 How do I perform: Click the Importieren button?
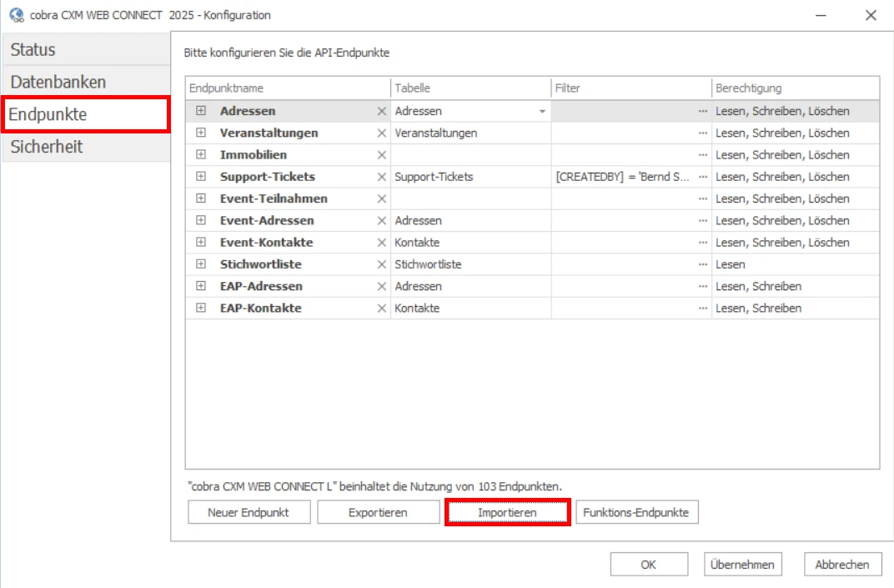pos(507,512)
